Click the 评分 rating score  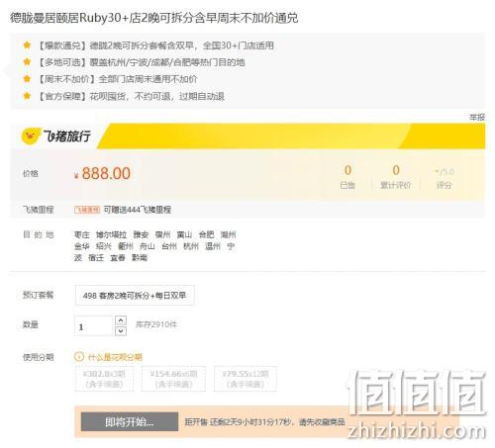(x=444, y=178)
